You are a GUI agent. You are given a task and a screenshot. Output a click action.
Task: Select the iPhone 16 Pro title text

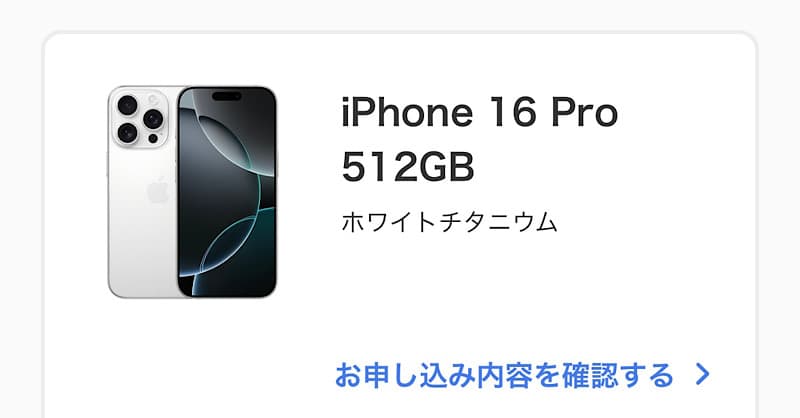[480, 112]
